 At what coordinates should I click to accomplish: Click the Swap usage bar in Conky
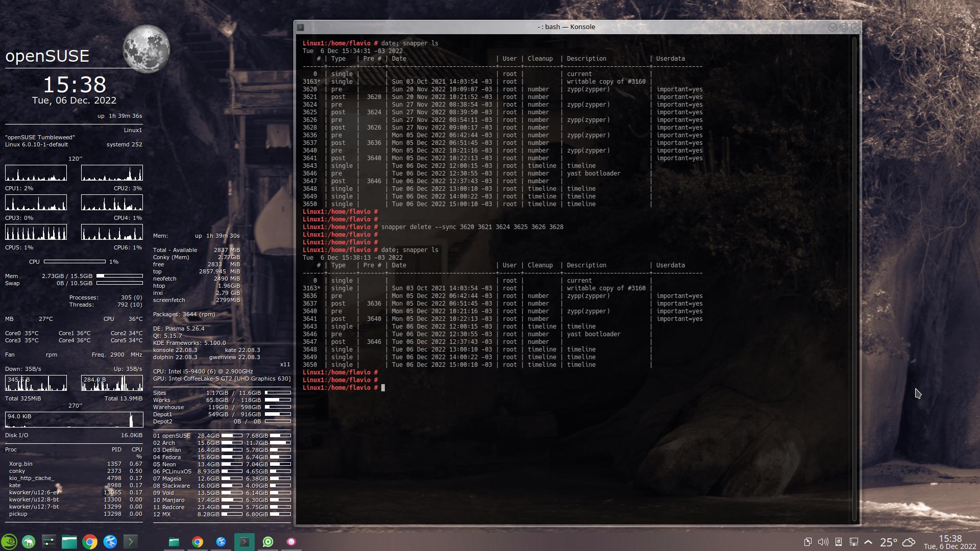point(119,283)
